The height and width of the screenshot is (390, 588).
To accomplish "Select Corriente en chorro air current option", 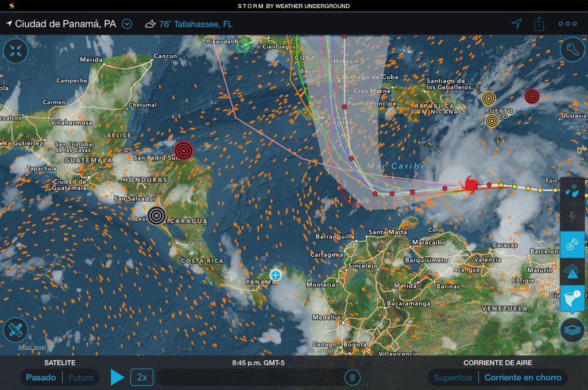I will [523, 377].
